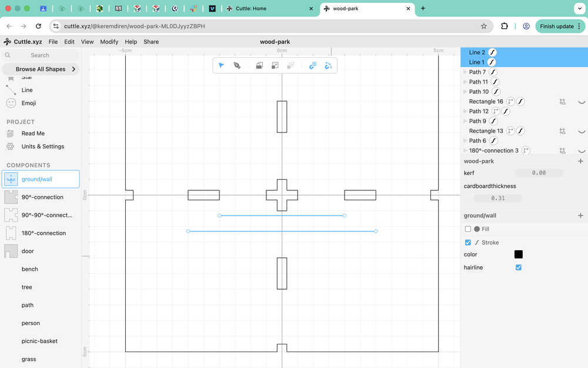Open the Modify menu
The height and width of the screenshot is (368, 588).
(109, 42)
